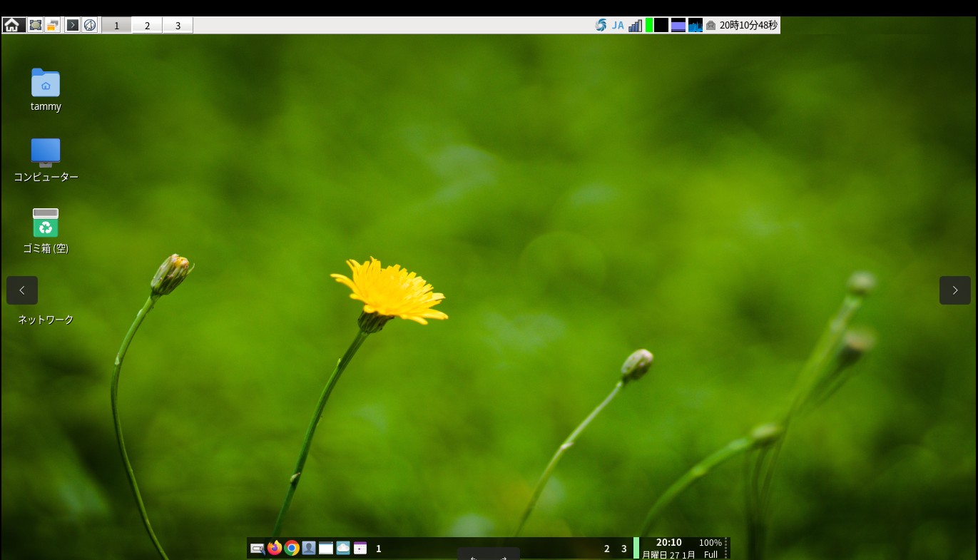Switch to workspace 3 on the bottom taskbar

[623, 549]
